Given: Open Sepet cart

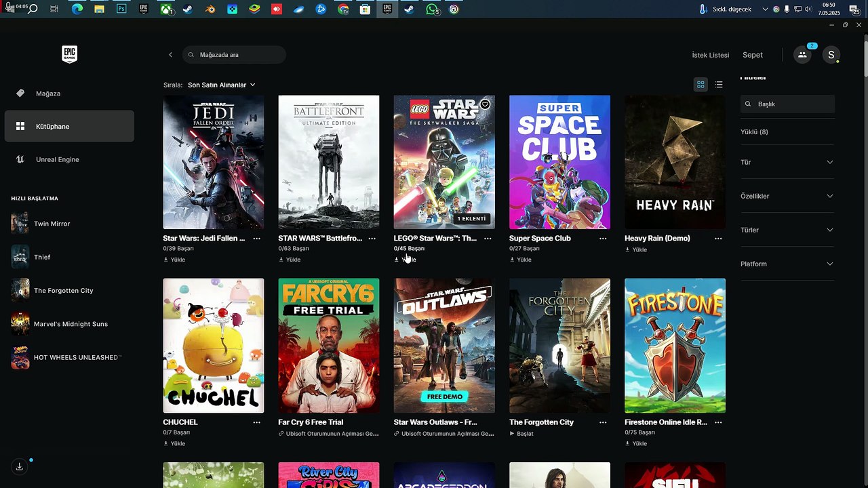Looking at the screenshot, I should (753, 55).
